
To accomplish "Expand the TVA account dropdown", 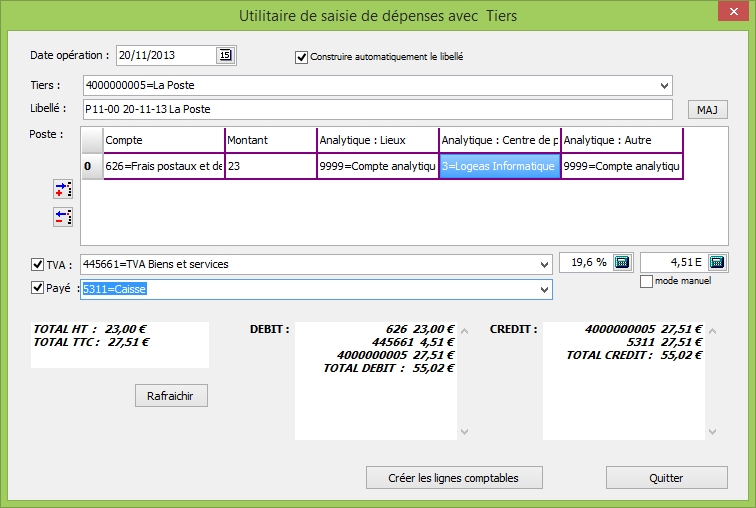I will pos(544,264).
